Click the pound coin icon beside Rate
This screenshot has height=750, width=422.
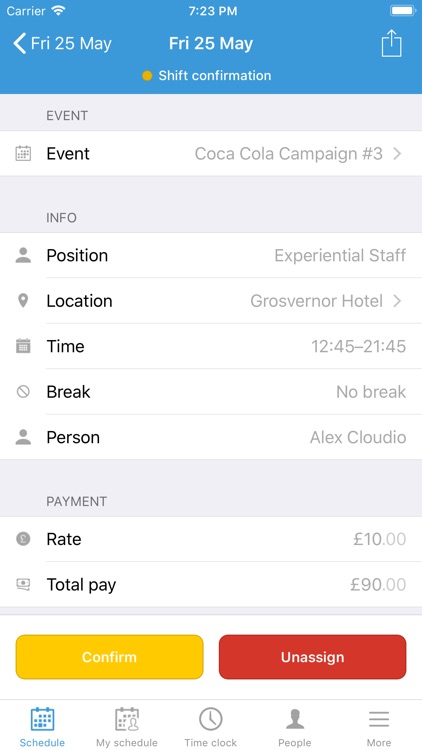[23, 539]
